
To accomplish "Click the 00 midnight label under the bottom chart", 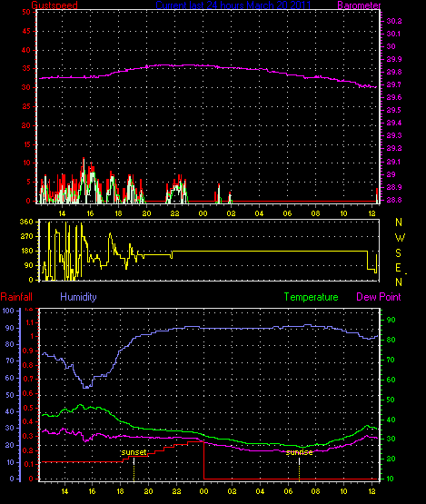I will [203, 491].
